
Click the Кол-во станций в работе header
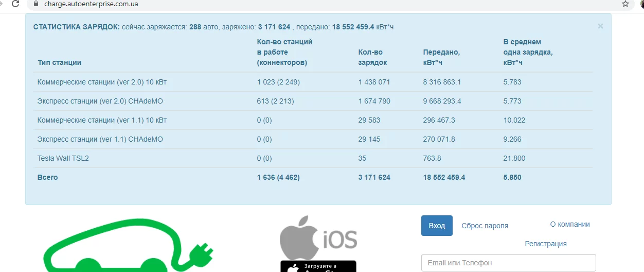284,52
